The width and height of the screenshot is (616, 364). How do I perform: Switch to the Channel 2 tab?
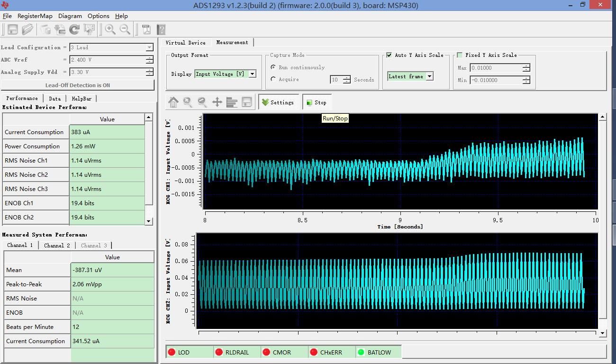[57, 245]
